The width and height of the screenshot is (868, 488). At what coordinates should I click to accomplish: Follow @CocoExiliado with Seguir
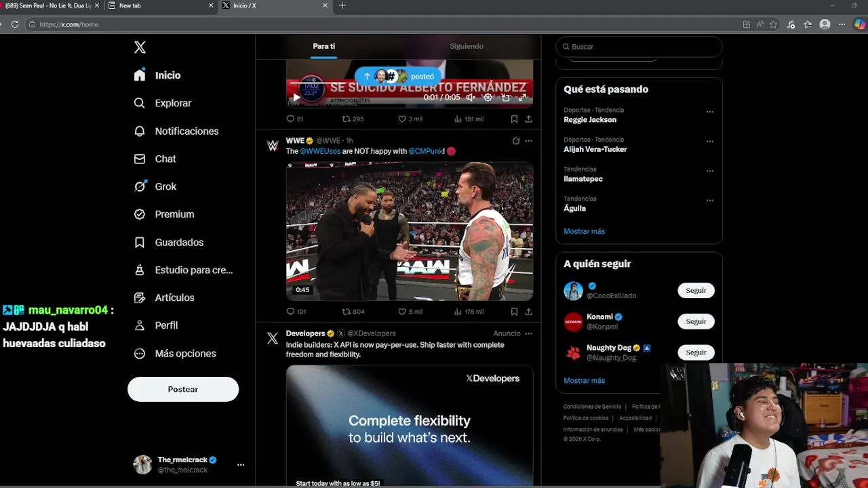696,290
